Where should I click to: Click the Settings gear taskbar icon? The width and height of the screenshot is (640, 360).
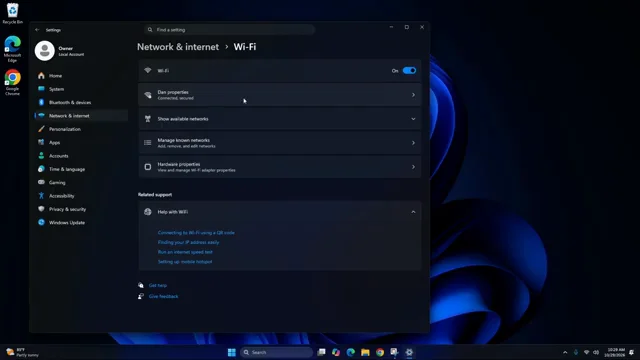409,352
